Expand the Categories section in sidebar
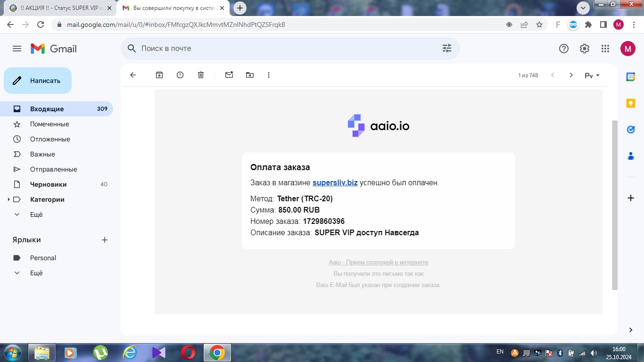The height and width of the screenshot is (362, 644). pyautogui.click(x=9, y=199)
